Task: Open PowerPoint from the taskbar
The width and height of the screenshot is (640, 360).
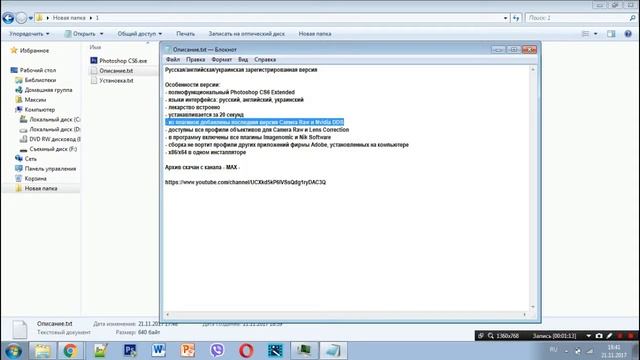Action: click(188, 351)
